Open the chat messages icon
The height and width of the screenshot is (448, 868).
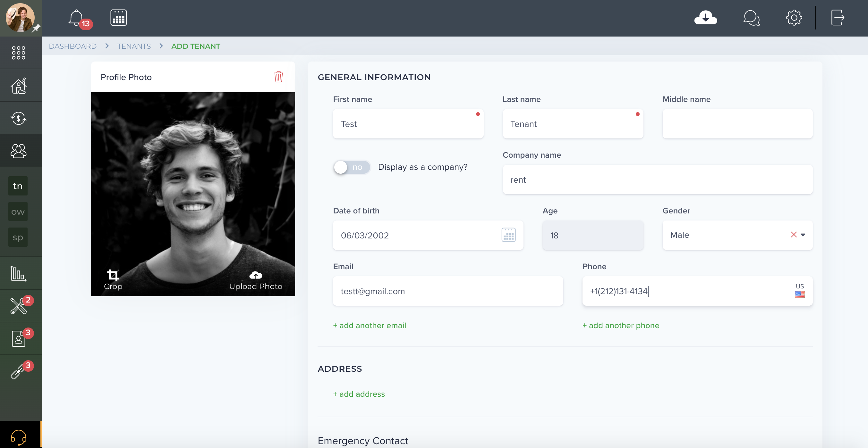coord(752,18)
